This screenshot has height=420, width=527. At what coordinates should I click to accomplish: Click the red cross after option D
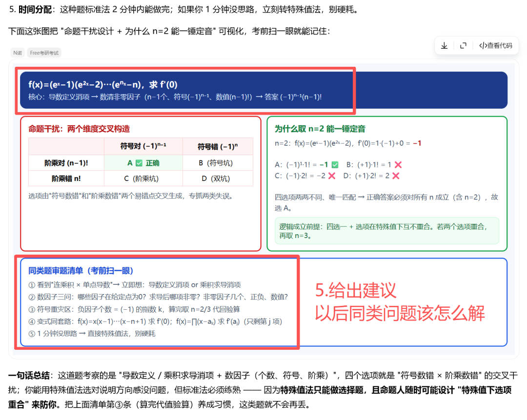pyautogui.click(x=396, y=176)
